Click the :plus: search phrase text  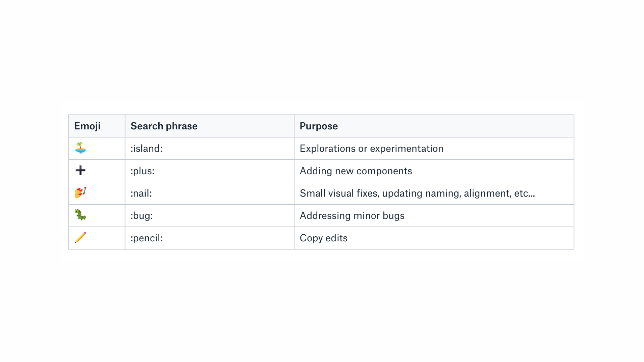tap(143, 171)
